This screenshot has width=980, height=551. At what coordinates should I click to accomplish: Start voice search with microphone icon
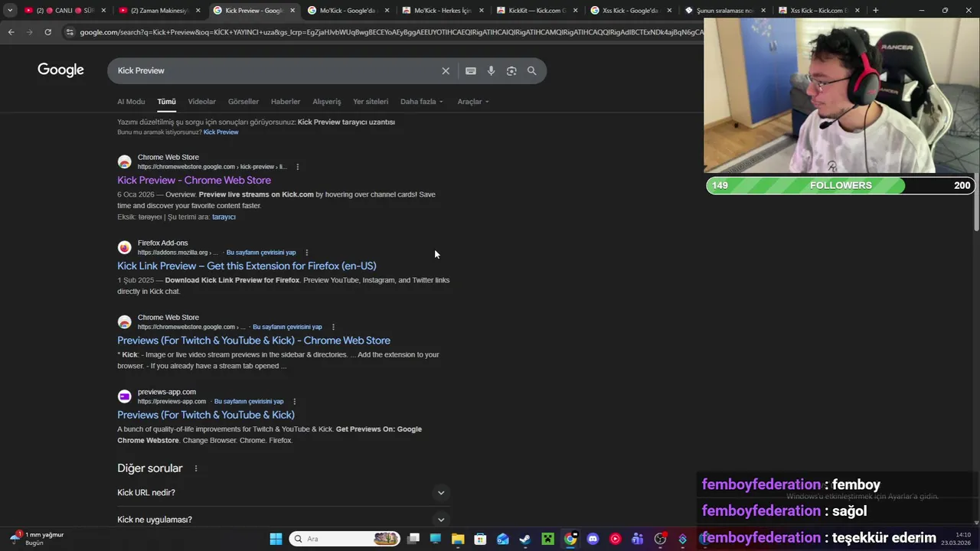491,70
